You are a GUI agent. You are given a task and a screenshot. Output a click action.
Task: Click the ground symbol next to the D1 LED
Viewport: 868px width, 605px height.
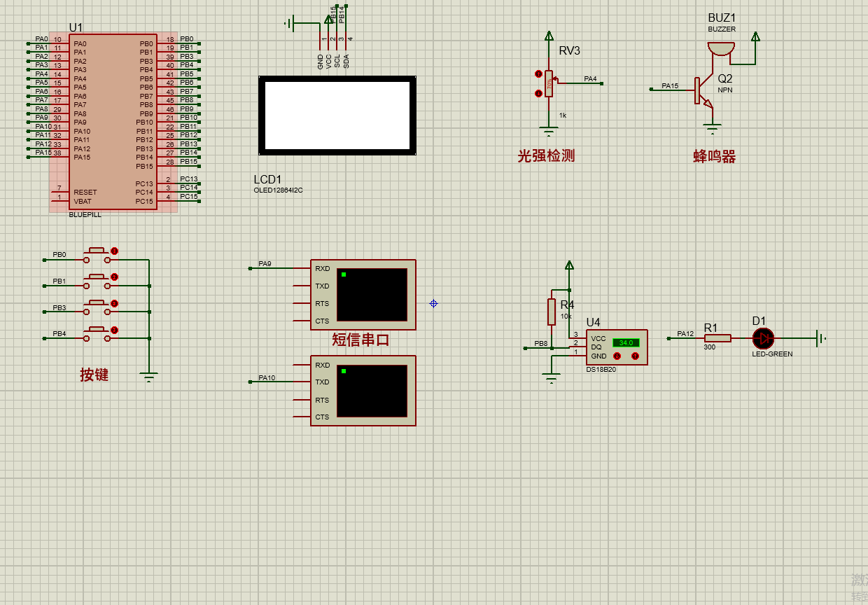820,339
